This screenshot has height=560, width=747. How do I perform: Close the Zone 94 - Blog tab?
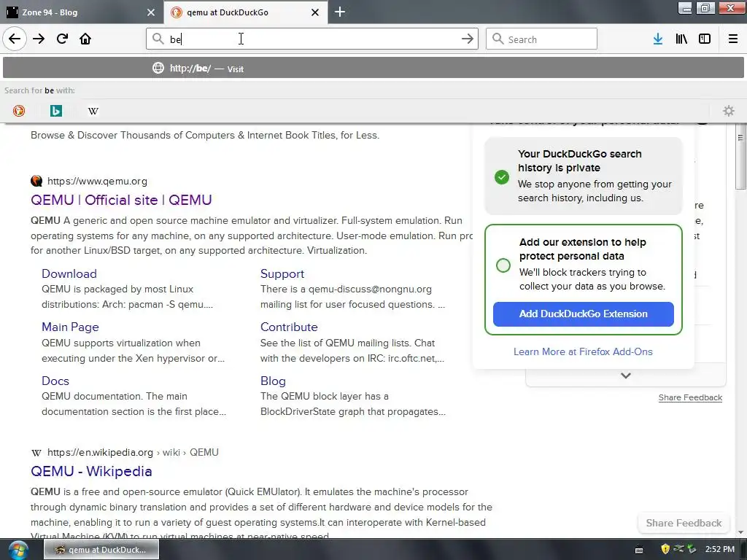point(151,12)
